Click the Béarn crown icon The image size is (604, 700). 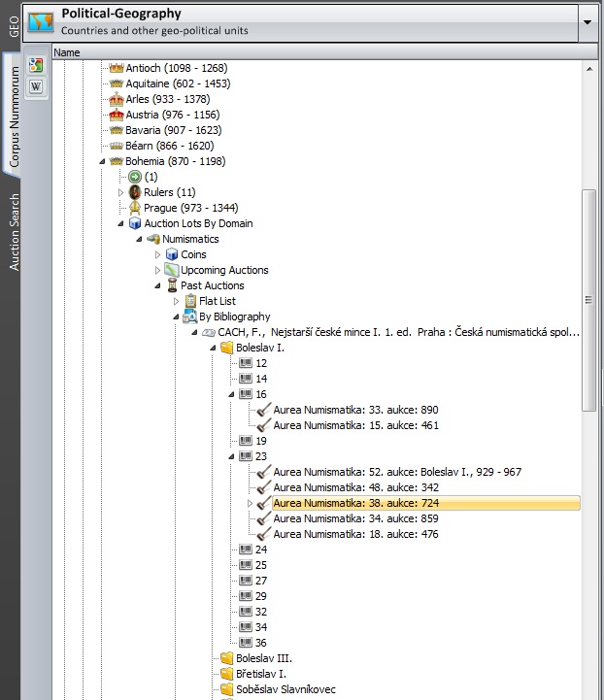(x=117, y=146)
